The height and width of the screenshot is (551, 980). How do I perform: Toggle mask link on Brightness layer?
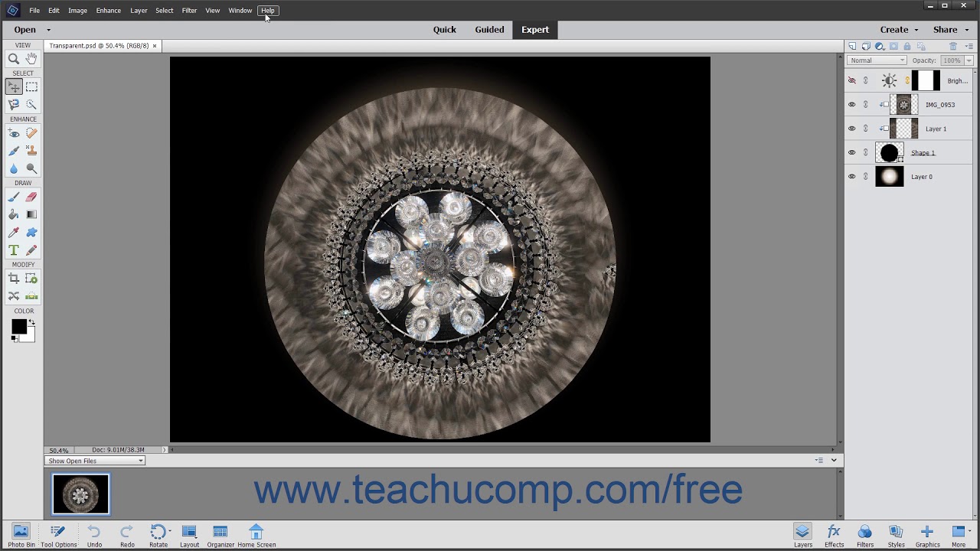pyautogui.click(x=908, y=80)
